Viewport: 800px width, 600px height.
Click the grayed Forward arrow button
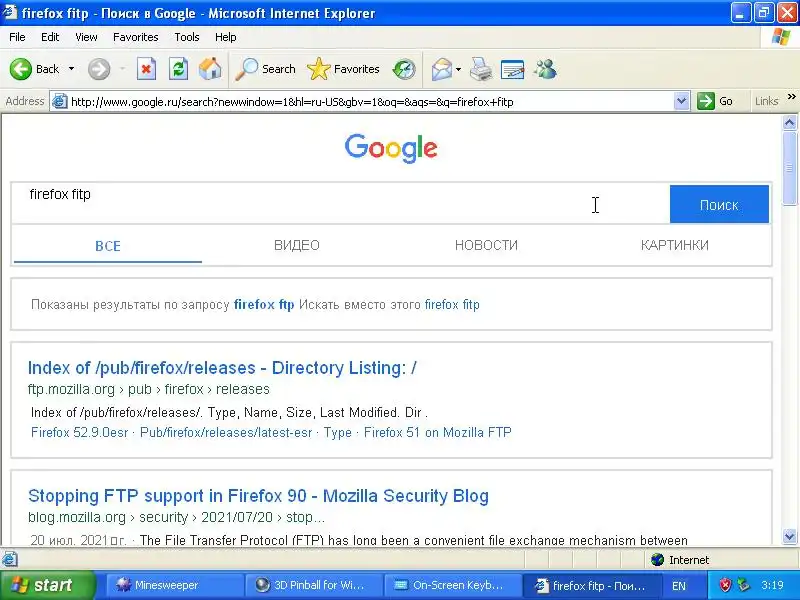99,69
